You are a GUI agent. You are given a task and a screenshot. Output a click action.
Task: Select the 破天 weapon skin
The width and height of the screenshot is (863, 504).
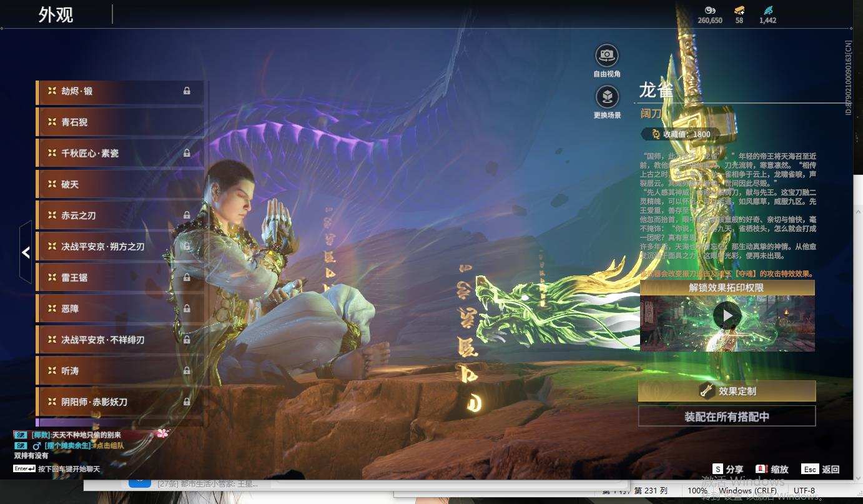tap(120, 184)
